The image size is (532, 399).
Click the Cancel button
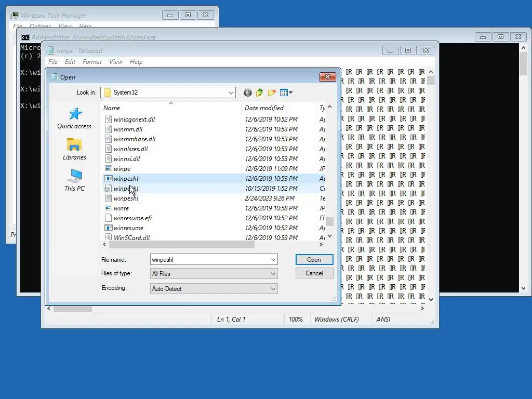point(314,273)
